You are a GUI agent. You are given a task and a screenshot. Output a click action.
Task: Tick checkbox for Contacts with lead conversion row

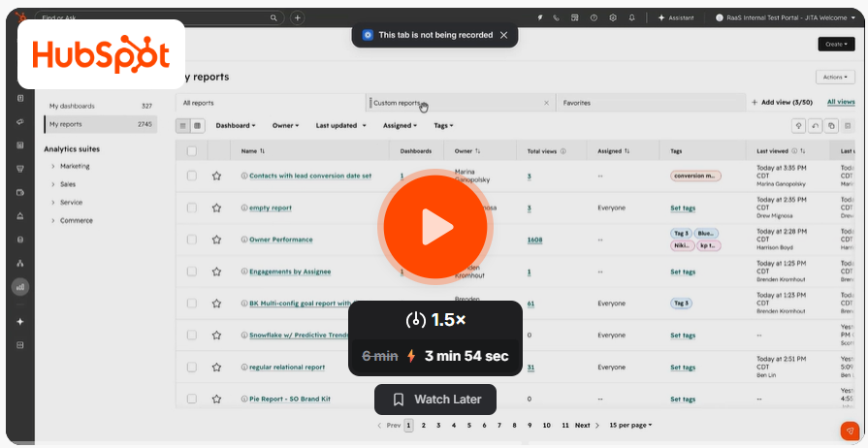(191, 176)
